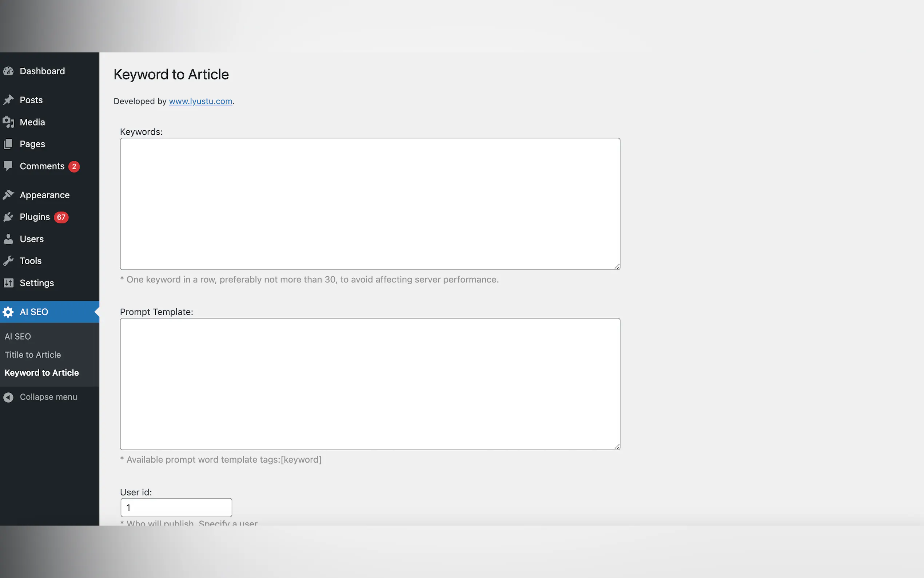The width and height of the screenshot is (924, 578).
Task: Click the Media library icon
Action: [8, 122]
